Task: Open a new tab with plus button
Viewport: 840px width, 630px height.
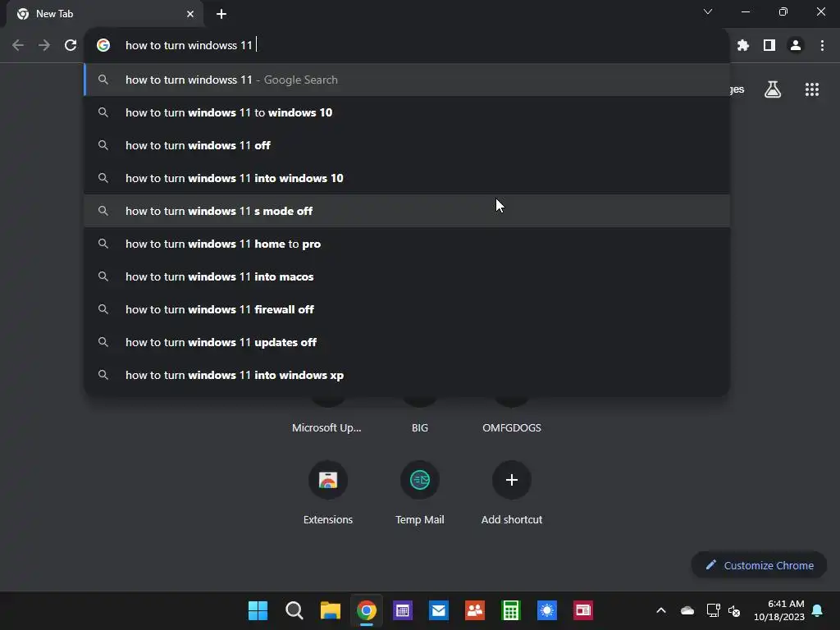Action: tap(221, 14)
